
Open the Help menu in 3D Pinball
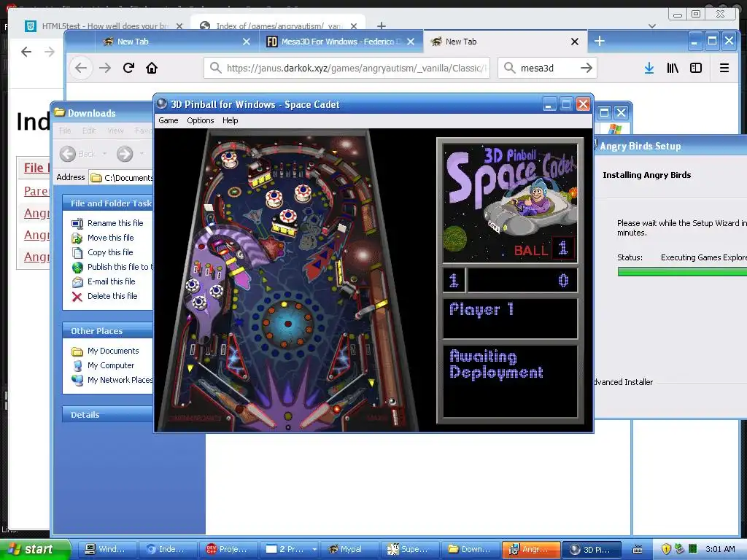[230, 120]
